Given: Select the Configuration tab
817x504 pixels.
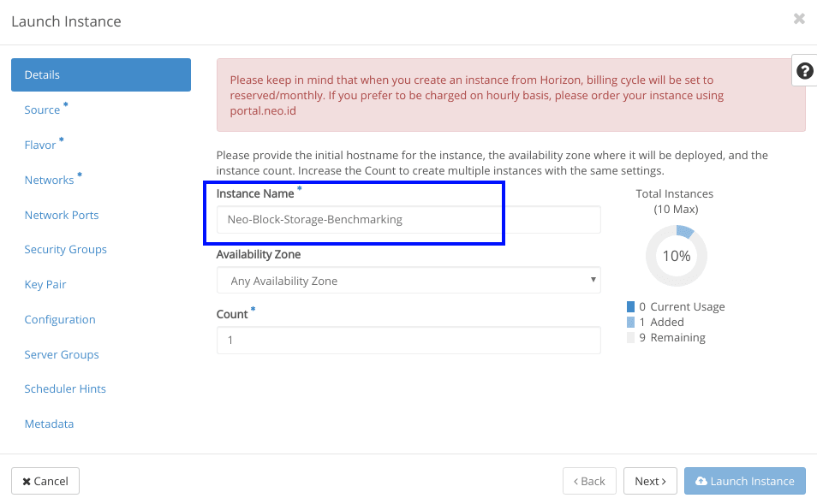Looking at the screenshot, I should coord(60,319).
